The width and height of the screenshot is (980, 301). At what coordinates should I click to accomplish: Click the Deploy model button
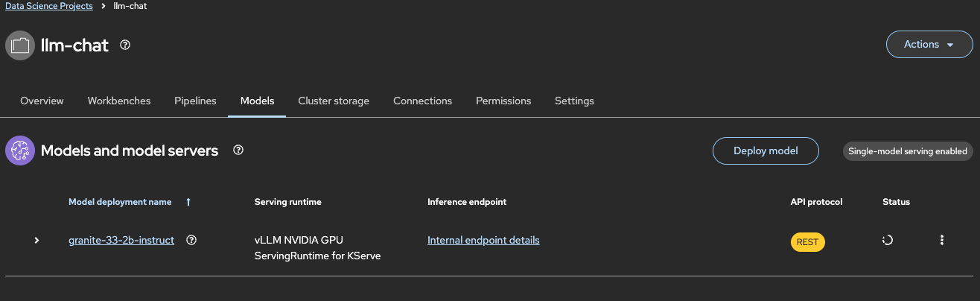[x=766, y=150]
